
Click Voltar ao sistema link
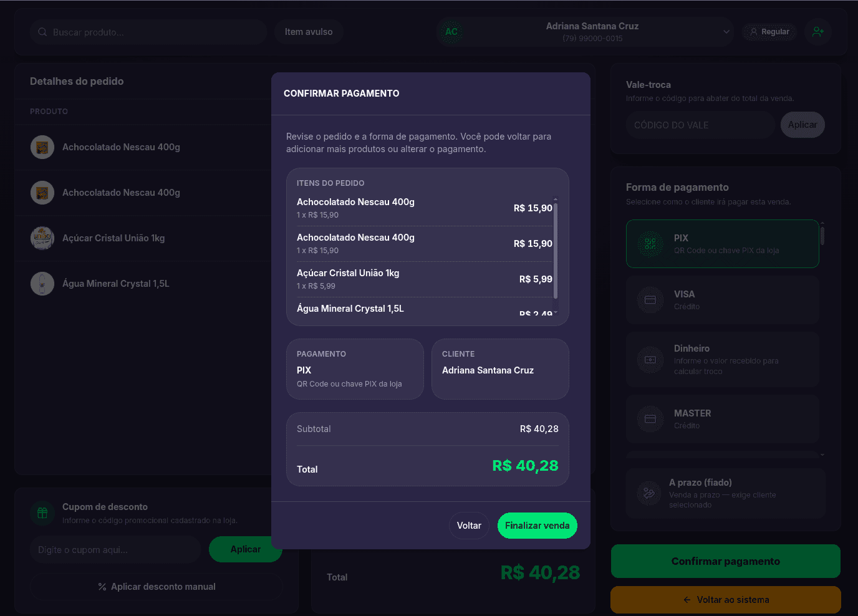(726, 600)
